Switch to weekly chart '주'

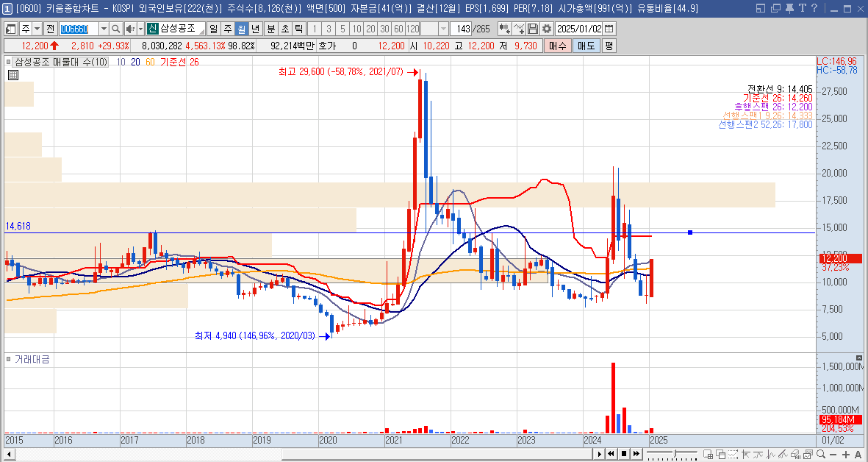coord(228,29)
